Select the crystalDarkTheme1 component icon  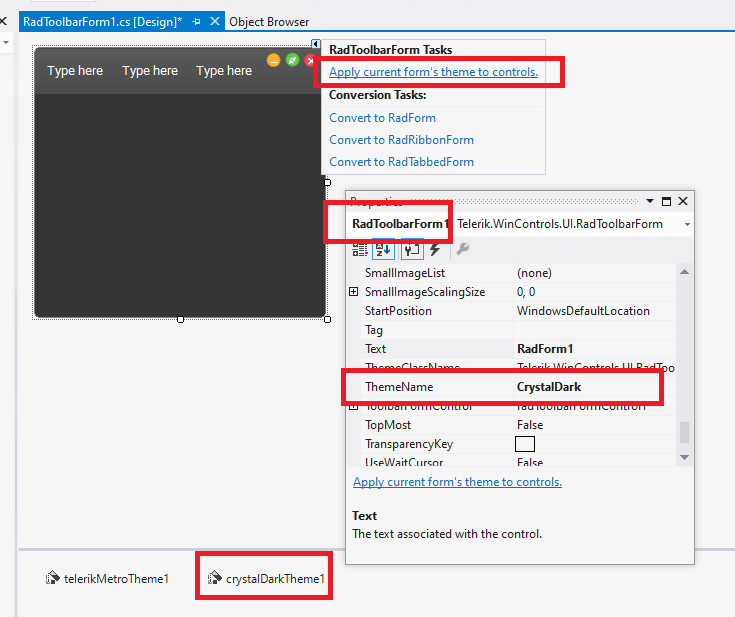(x=214, y=578)
